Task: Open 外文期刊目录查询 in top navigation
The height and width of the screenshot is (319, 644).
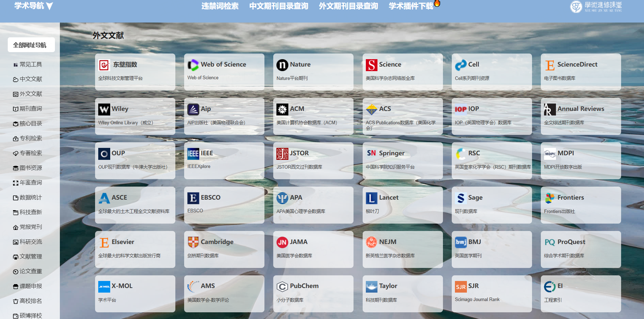Action: (349, 6)
